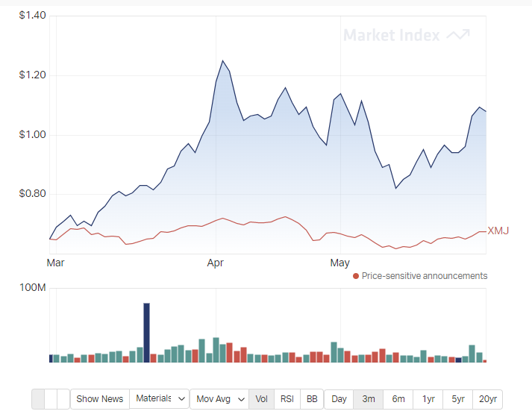
Task: Click the 3m timeframe button
Action: 369,399
